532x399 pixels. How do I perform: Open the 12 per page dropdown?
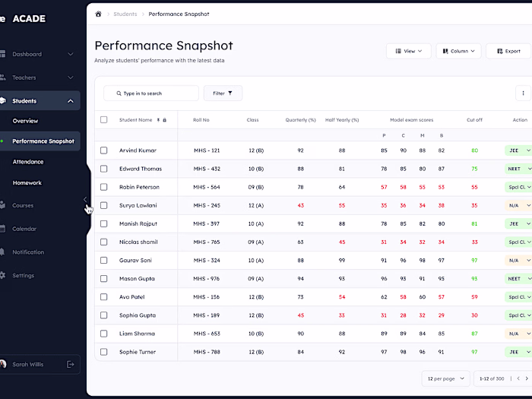tap(445, 378)
